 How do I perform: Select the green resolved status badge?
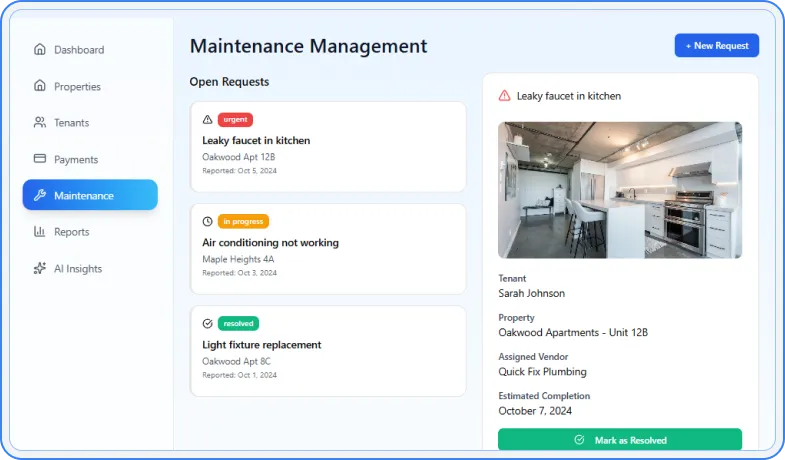(238, 324)
